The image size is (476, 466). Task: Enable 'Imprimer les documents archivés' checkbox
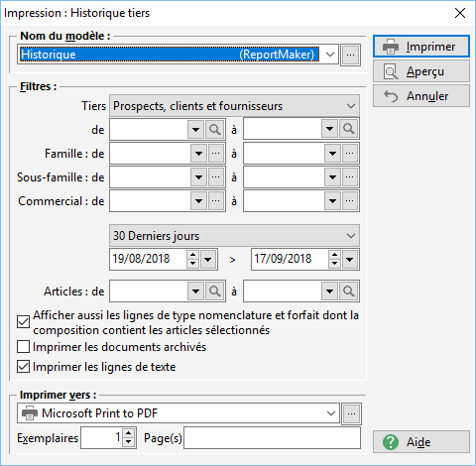[x=23, y=347]
